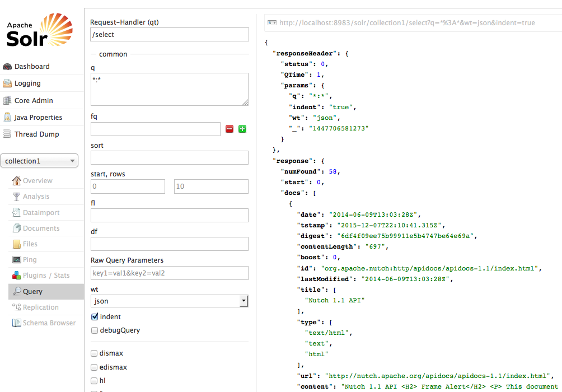Click the Raw Query Parameters field

[170, 273]
